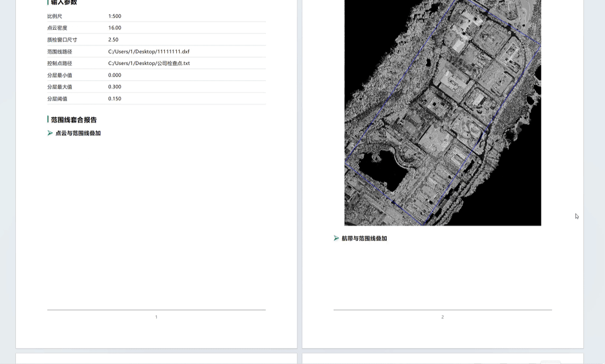Click page number 2 in the footer
Viewport: 605px width, 364px height.
(x=442, y=317)
